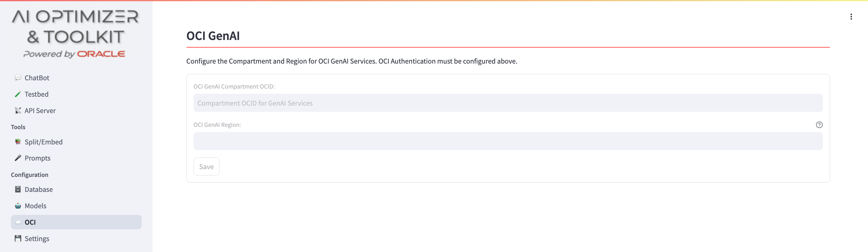
Task: Click the Prompts microphone icon
Action: [x=18, y=158]
